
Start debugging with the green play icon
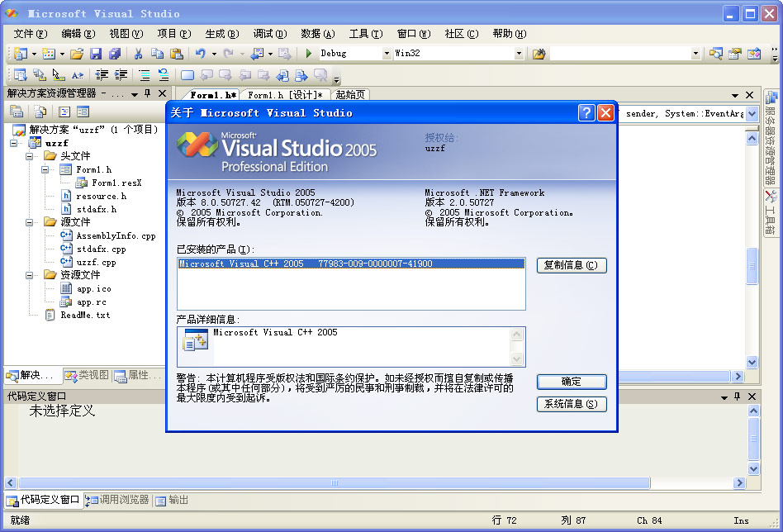308,54
